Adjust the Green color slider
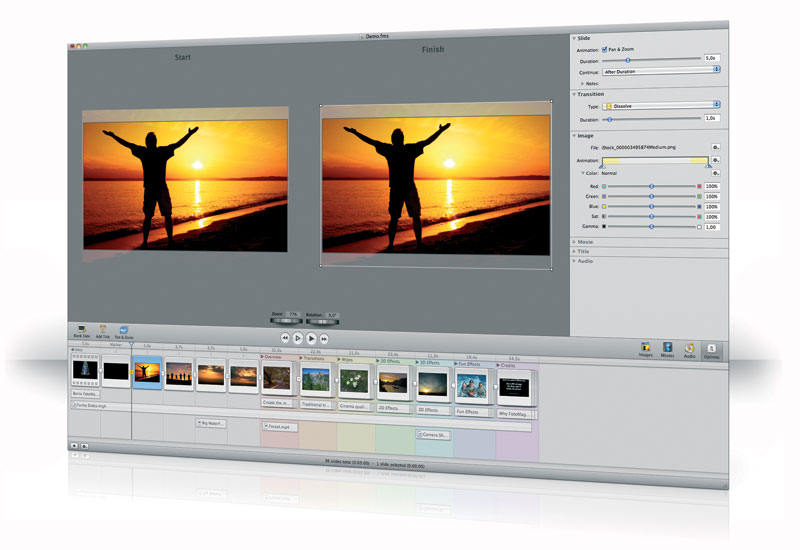The height and width of the screenshot is (550, 800). point(652,196)
